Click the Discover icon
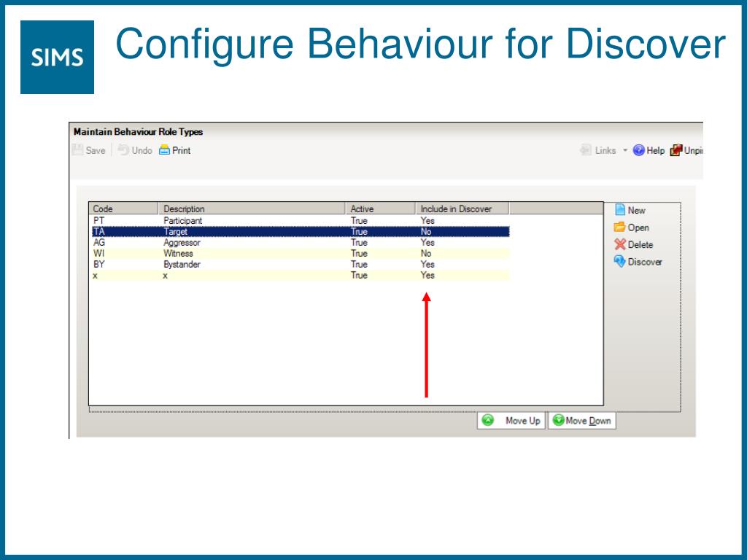 tap(619, 262)
